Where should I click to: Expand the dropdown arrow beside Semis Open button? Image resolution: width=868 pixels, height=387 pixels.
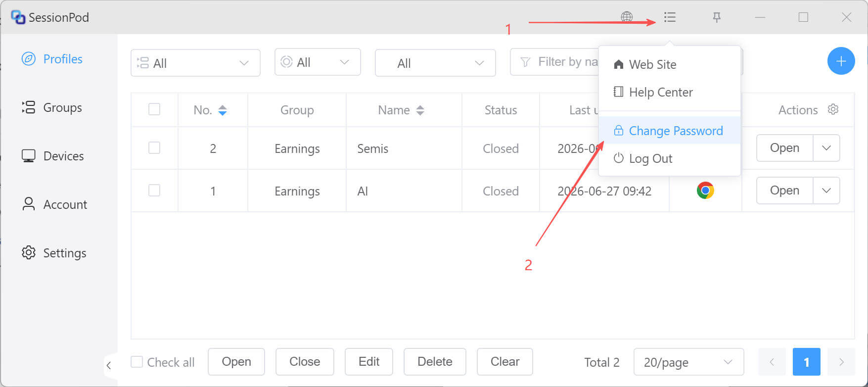(x=826, y=148)
